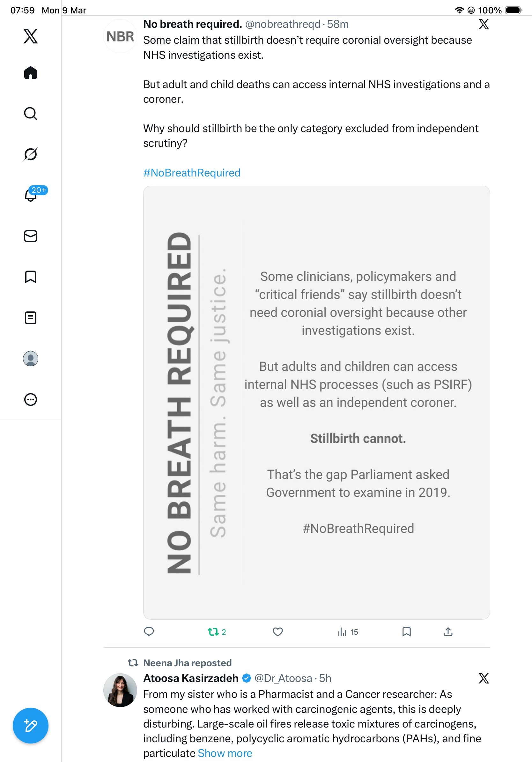This screenshot has width=532, height=762.
Task: Open Bookmarks icon in sidebar
Action: 31,277
